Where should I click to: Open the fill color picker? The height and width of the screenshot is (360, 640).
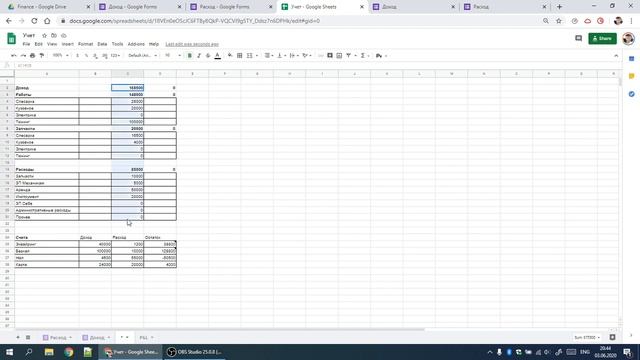click(x=230, y=56)
